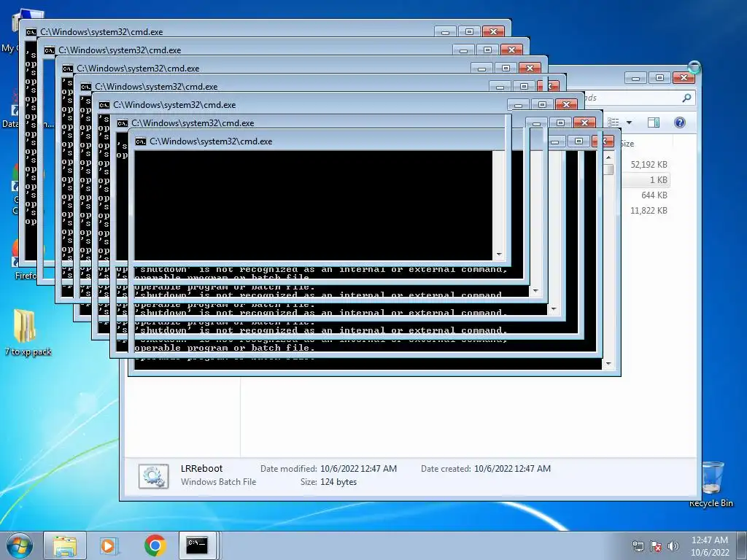This screenshot has width=747, height=560.
Task: Open the Windows Start menu orb
Action: [x=19, y=545]
